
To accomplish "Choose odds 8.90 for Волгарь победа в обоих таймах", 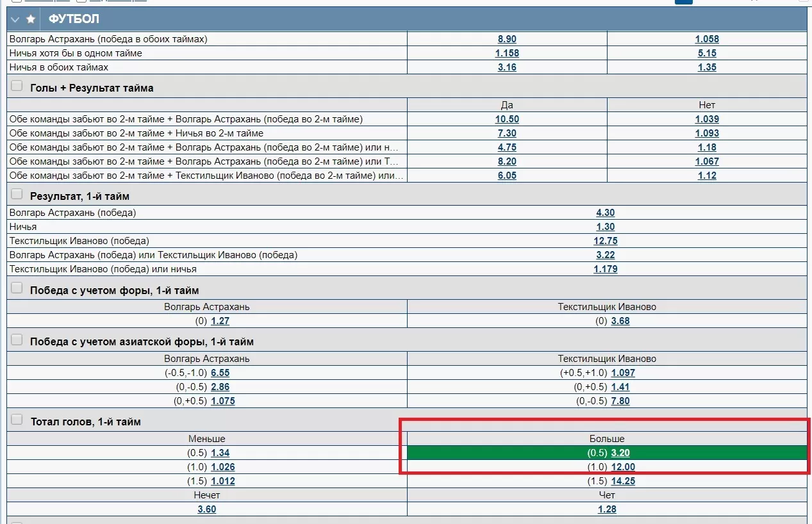I will (507, 39).
